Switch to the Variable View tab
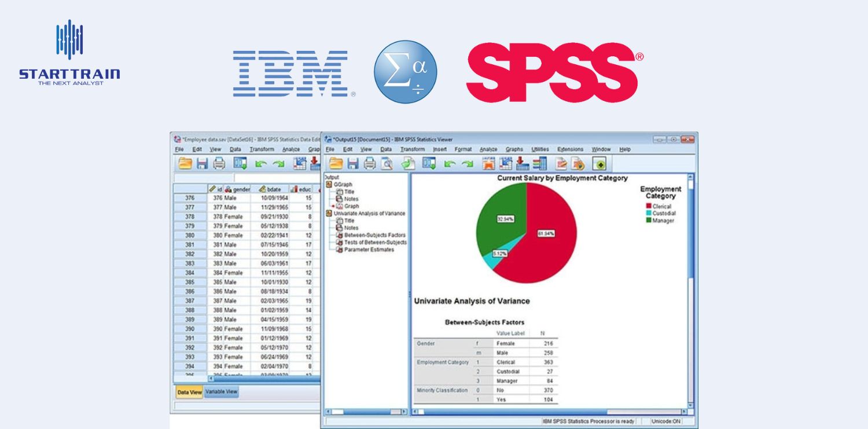 click(222, 392)
